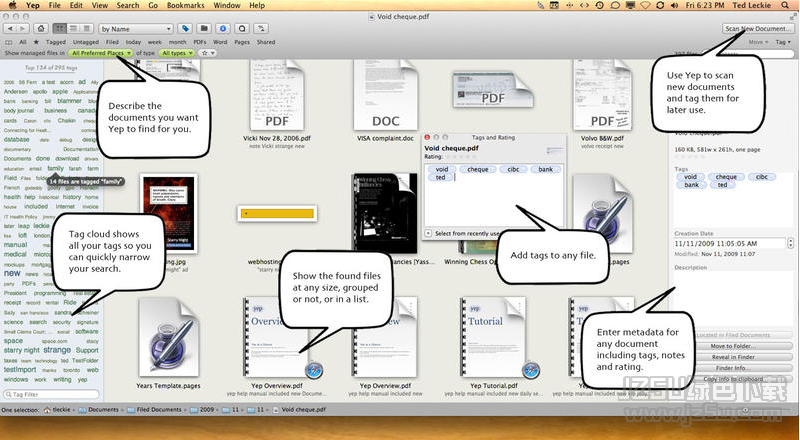
Task: Click the 'Scan New Document...' button
Action: 758,29
